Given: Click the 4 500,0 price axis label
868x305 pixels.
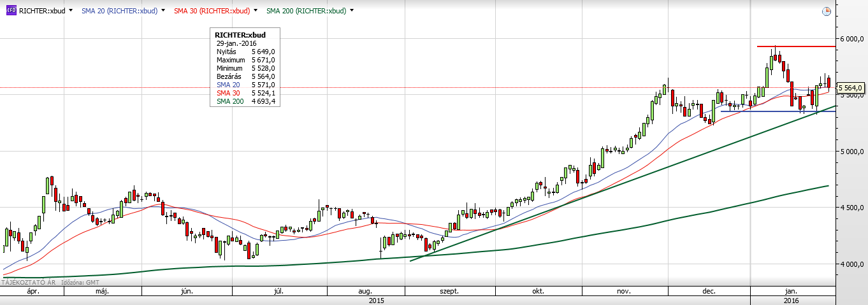Looking at the screenshot, I should 853,208.
